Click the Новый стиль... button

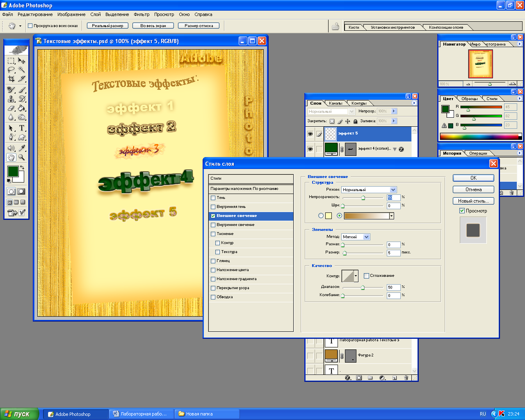coord(473,201)
